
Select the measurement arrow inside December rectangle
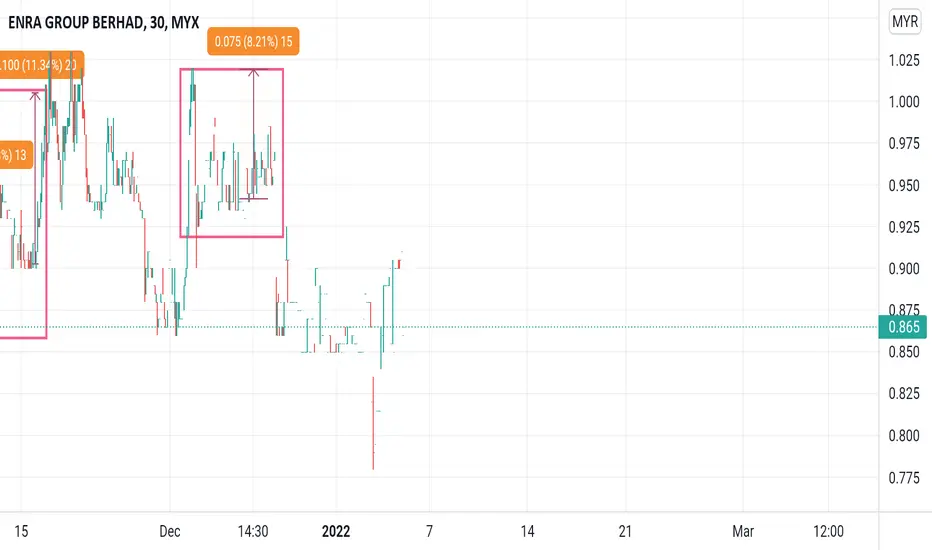click(x=253, y=134)
